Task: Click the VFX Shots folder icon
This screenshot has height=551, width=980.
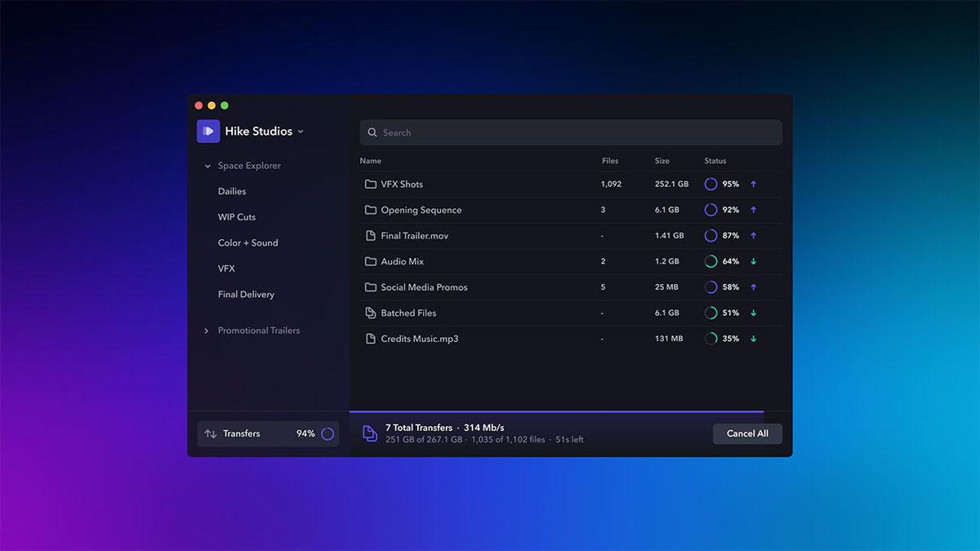Action: click(x=370, y=184)
